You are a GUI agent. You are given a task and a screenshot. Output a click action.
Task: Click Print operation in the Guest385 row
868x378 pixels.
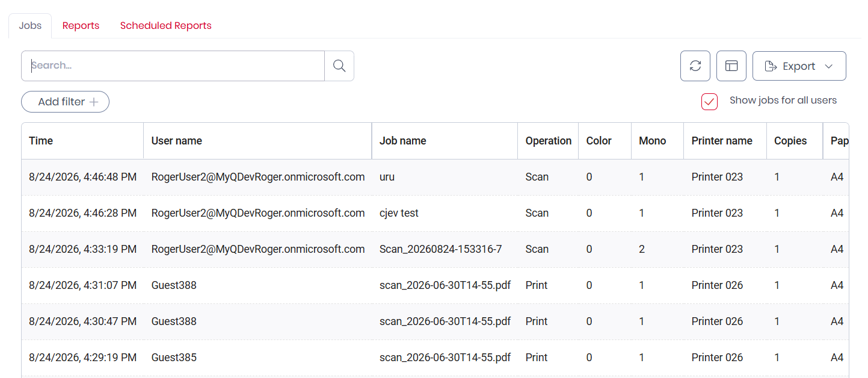point(537,358)
